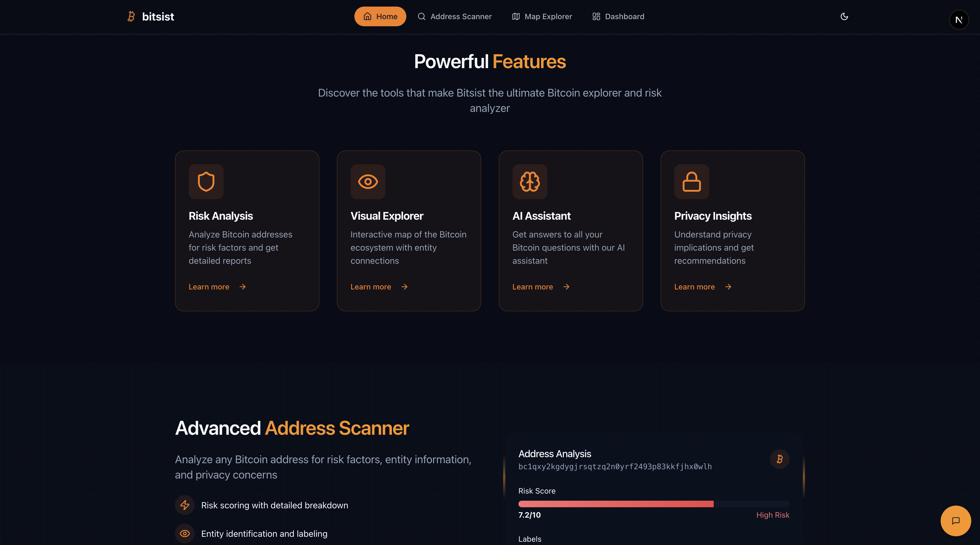This screenshot has height=545, width=980.
Task: Click the eye icon beside Entity identification
Action: coord(185,534)
